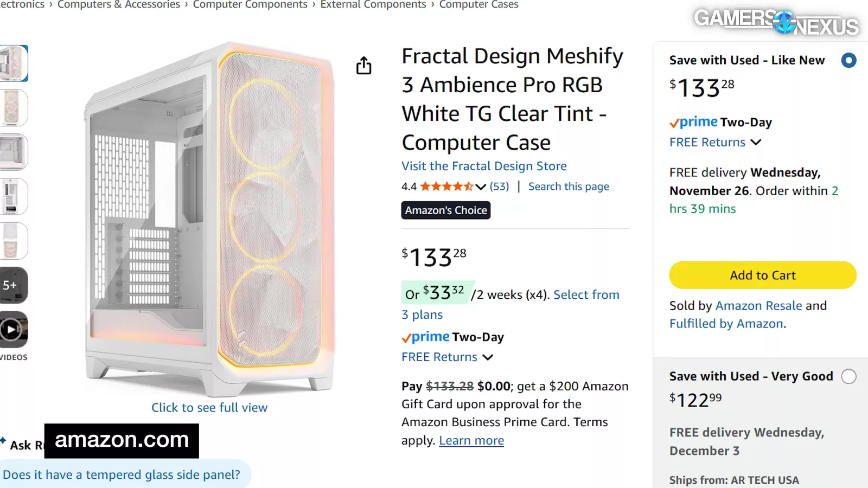868x488 pixels.
Task: Expand FREE Returns under the main price
Action: point(447,357)
